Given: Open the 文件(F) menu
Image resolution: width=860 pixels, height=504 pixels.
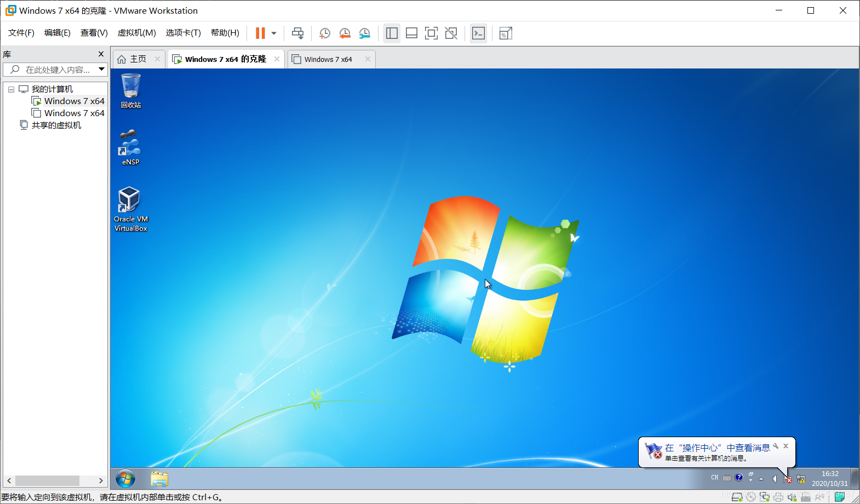Looking at the screenshot, I should pos(21,33).
